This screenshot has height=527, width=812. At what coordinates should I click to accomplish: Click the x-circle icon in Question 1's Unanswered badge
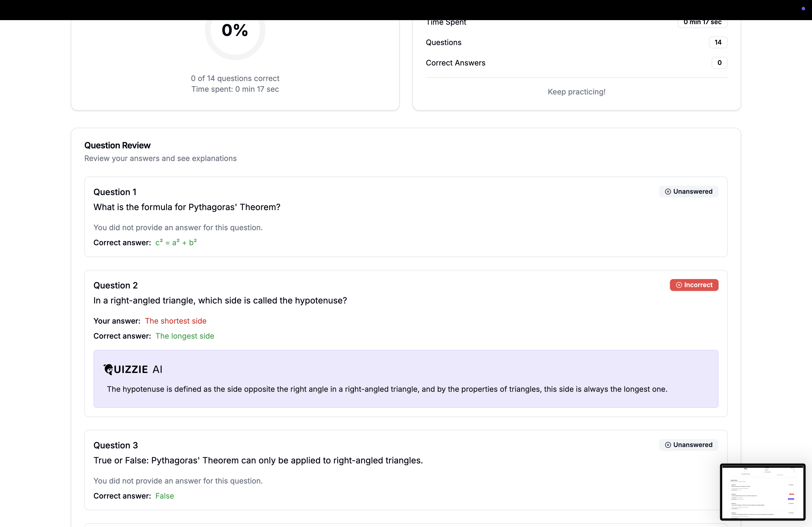click(x=668, y=192)
